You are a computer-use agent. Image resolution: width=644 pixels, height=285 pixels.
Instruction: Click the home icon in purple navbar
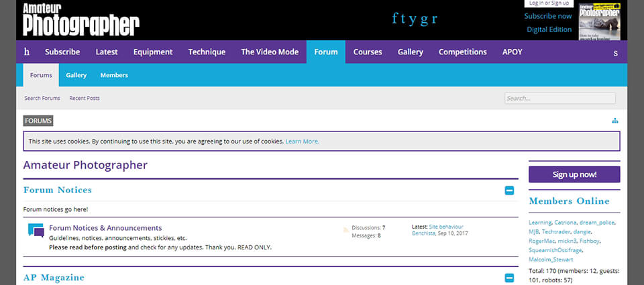coord(27,52)
